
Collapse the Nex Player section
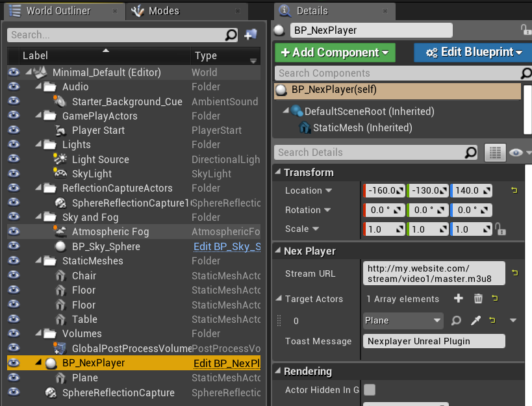coord(278,250)
